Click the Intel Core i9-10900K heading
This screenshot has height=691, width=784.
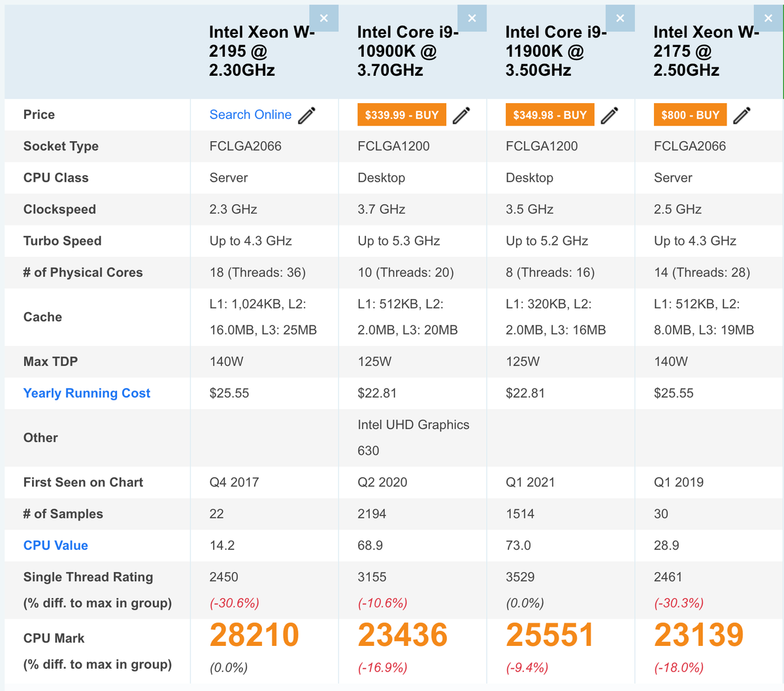coord(408,51)
